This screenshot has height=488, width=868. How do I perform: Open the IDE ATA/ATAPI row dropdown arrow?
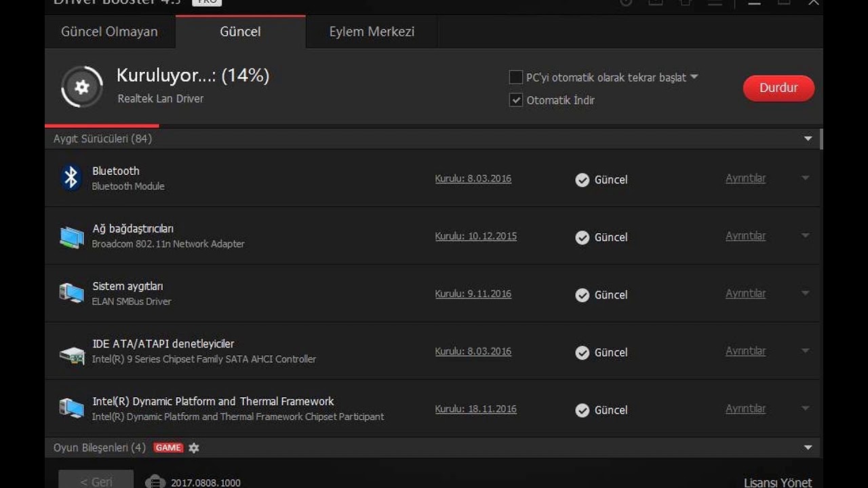(x=806, y=351)
